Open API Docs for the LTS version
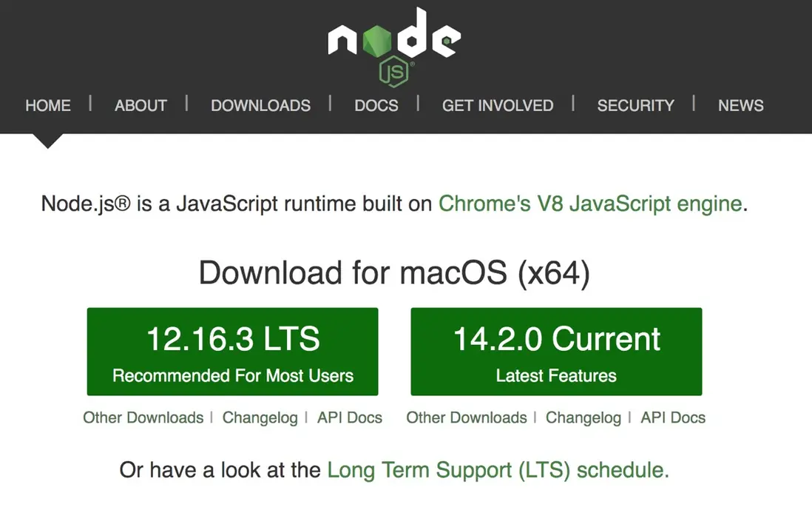812x510 pixels. coord(349,417)
